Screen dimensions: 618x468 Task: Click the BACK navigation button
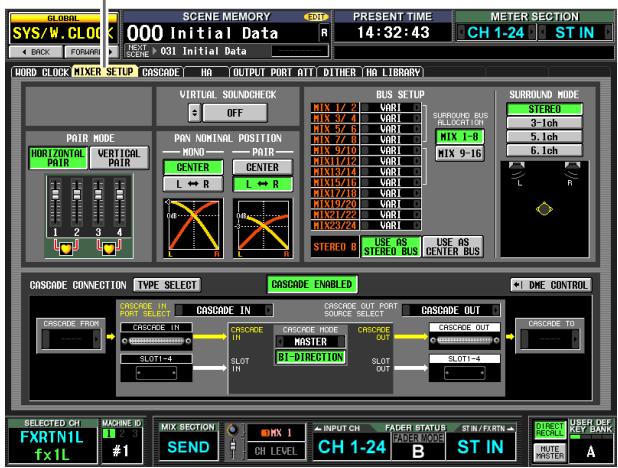(36, 52)
